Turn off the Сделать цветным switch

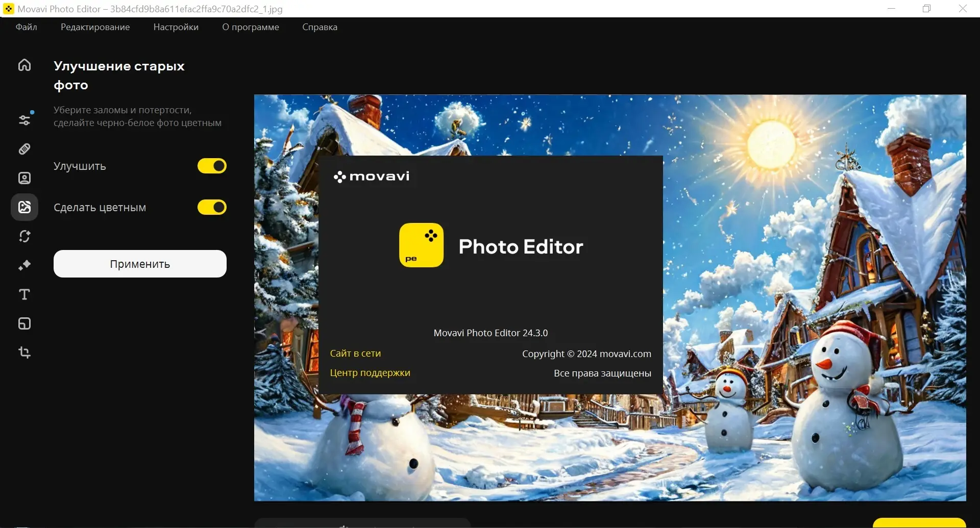[212, 207]
